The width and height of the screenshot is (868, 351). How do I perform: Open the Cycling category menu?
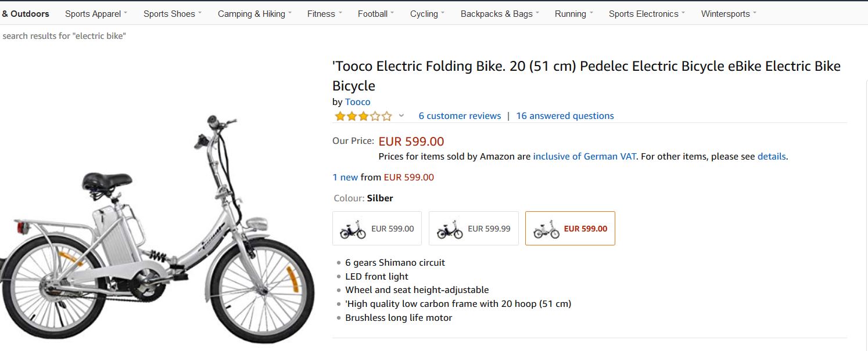tap(427, 14)
